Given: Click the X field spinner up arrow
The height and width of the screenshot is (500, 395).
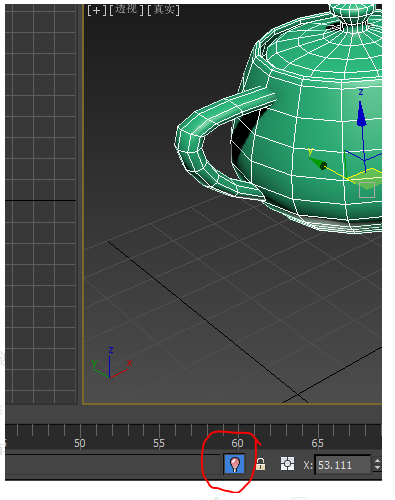Looking at the screenshot, I should 377,461.
